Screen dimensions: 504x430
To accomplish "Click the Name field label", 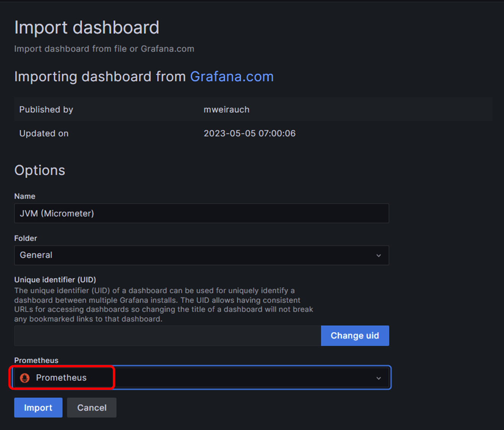I will tap(25, 196).
